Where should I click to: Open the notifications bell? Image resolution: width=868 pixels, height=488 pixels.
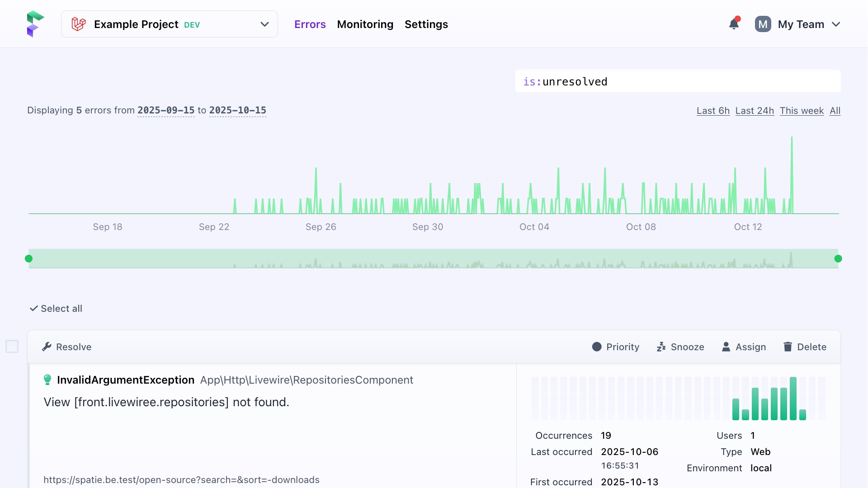pyautogui.click(x=734, y=24)
